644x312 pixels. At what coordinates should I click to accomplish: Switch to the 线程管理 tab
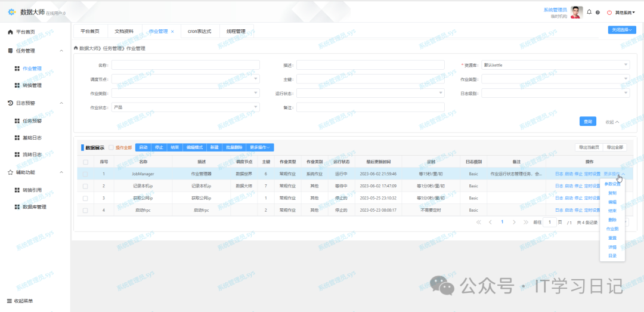pyautogui.click(x=236, y=31)
